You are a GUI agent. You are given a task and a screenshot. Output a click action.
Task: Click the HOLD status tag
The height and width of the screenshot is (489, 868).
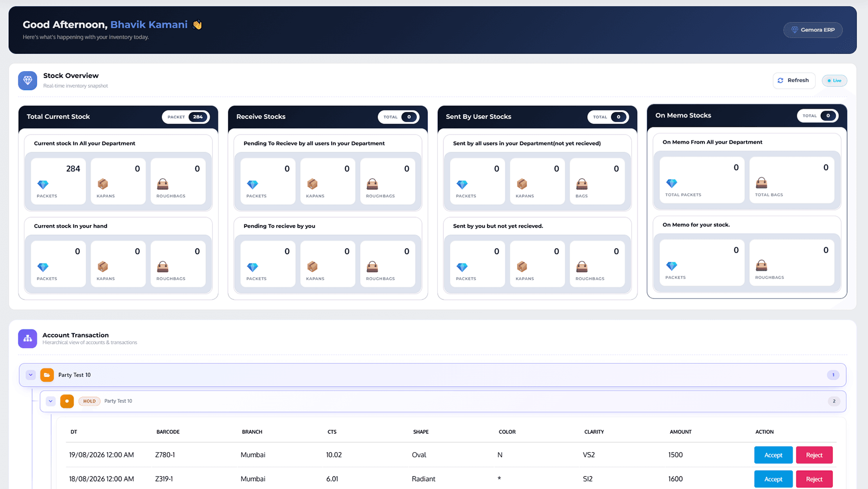89,401
